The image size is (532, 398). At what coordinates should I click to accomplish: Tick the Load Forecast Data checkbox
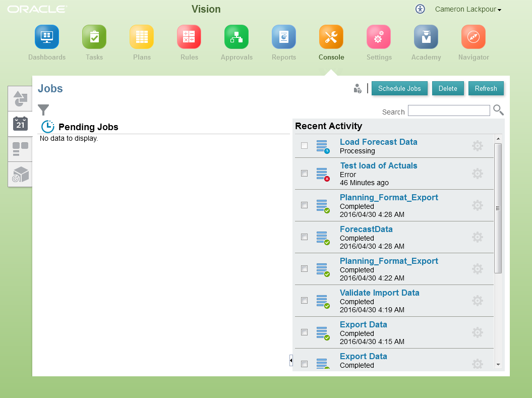point(305,146)
